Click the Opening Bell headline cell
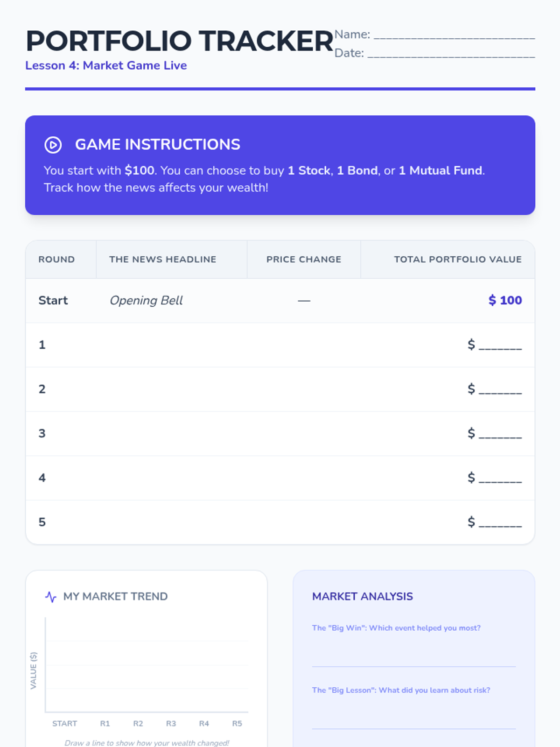 (146, 301)
